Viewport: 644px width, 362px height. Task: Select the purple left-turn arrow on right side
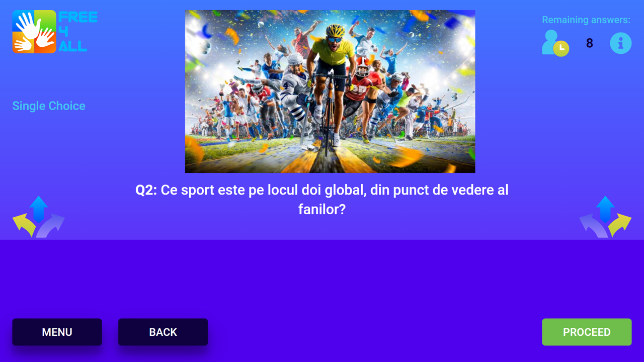pos(593,226)
